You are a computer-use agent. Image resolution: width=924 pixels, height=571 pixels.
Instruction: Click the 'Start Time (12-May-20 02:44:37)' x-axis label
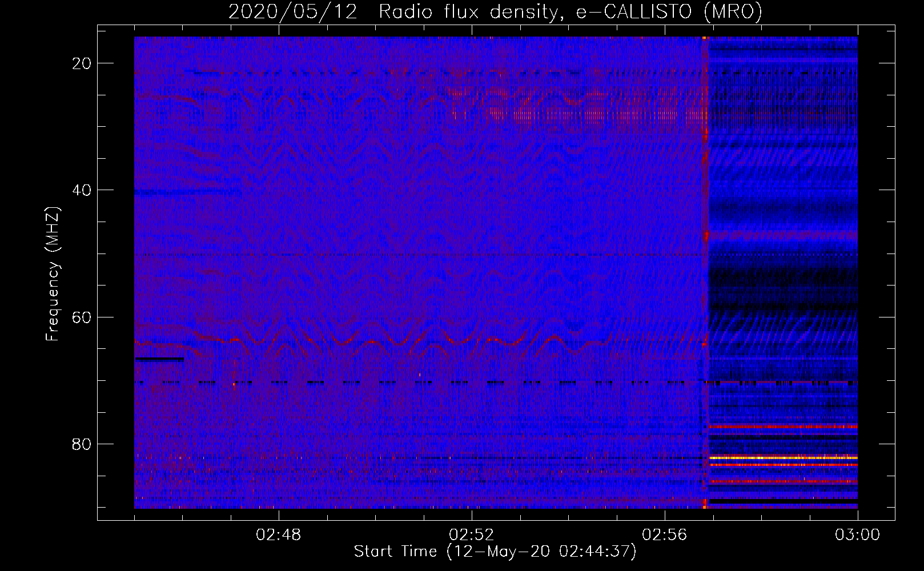[495, 552]
